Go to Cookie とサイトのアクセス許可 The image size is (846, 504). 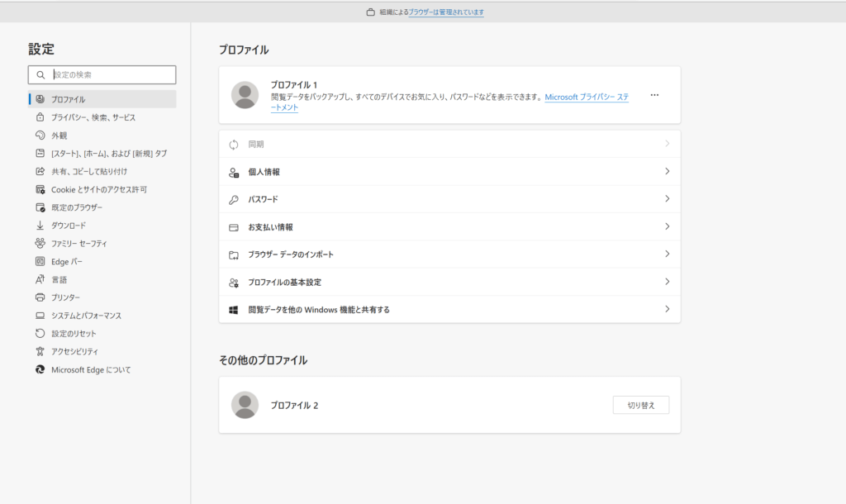pos(99,189)
